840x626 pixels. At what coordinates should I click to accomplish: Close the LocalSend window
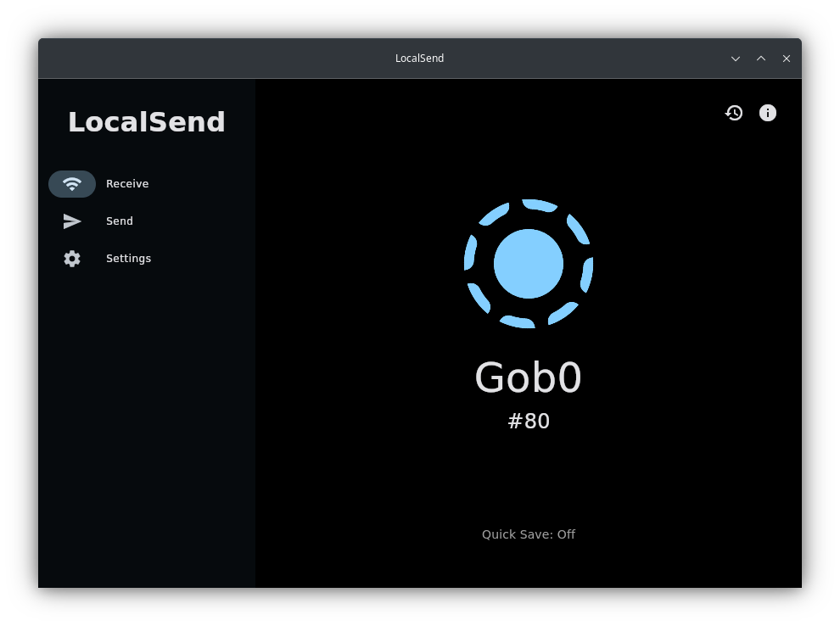(x=787, y=59)
